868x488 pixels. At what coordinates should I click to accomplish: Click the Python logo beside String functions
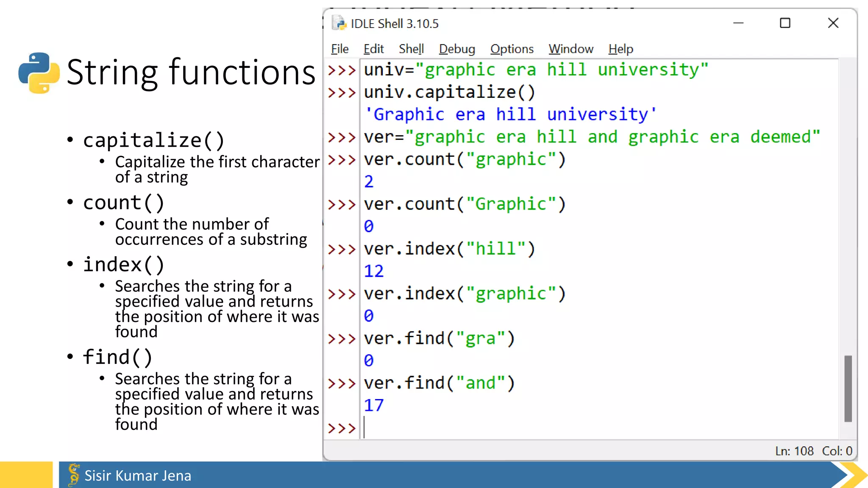pyautogui.click(x=39, y=72)
